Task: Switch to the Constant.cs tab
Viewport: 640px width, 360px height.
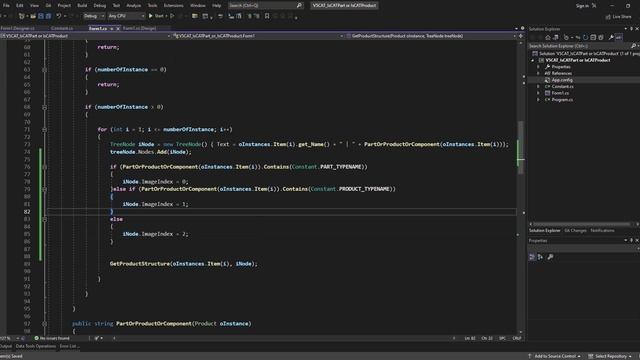Action: click(62, 29)
